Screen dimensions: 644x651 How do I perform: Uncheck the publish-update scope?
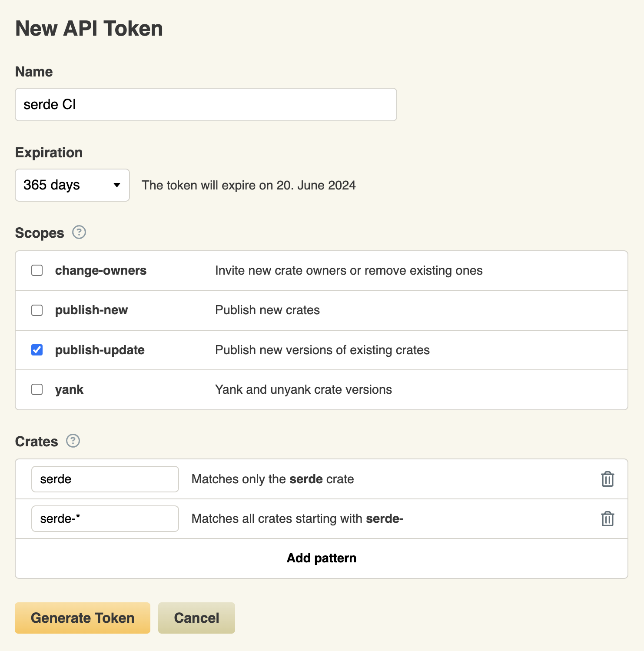[37, 350]
